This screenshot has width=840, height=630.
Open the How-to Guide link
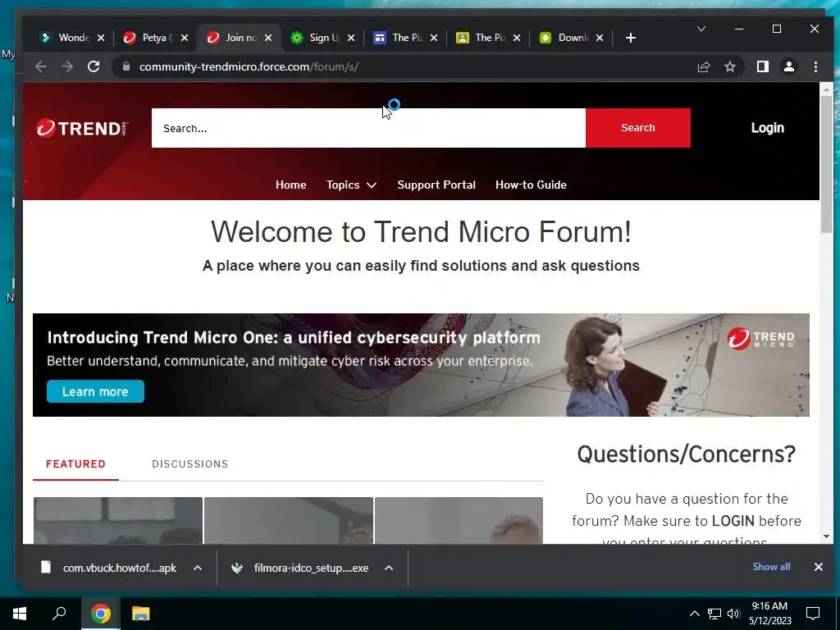(x=531, y=185)
